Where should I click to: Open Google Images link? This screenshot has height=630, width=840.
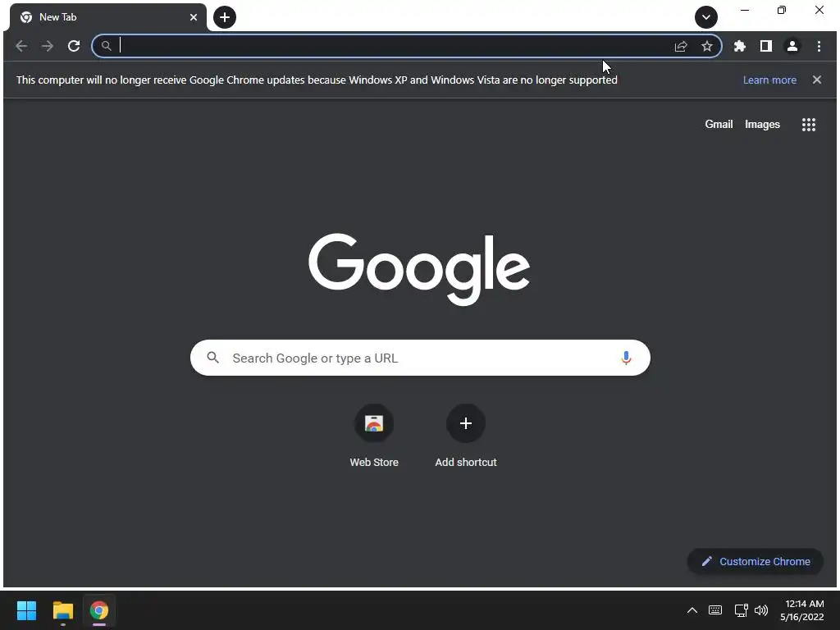[x=762, y=125]
